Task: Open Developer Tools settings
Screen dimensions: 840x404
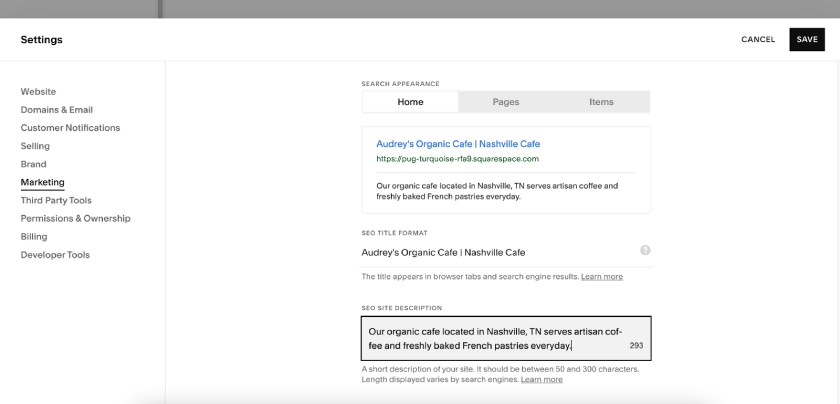Action: (x=55, y=255)
